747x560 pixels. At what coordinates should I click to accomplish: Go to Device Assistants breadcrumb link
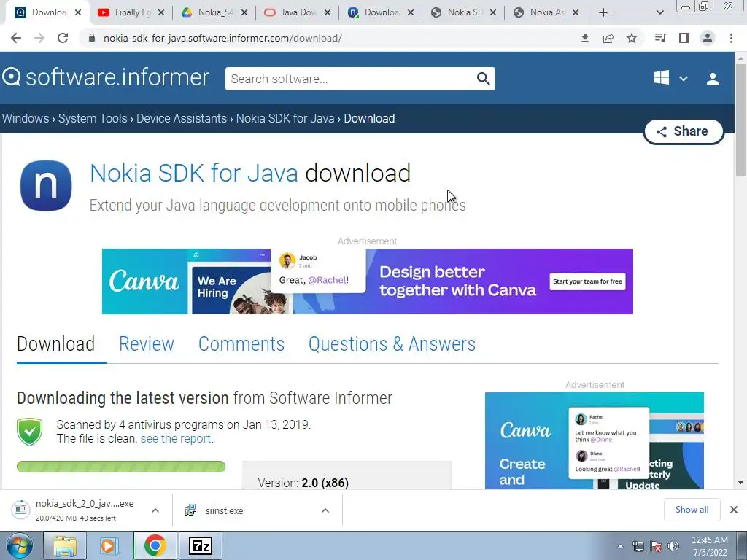(182, 118)
